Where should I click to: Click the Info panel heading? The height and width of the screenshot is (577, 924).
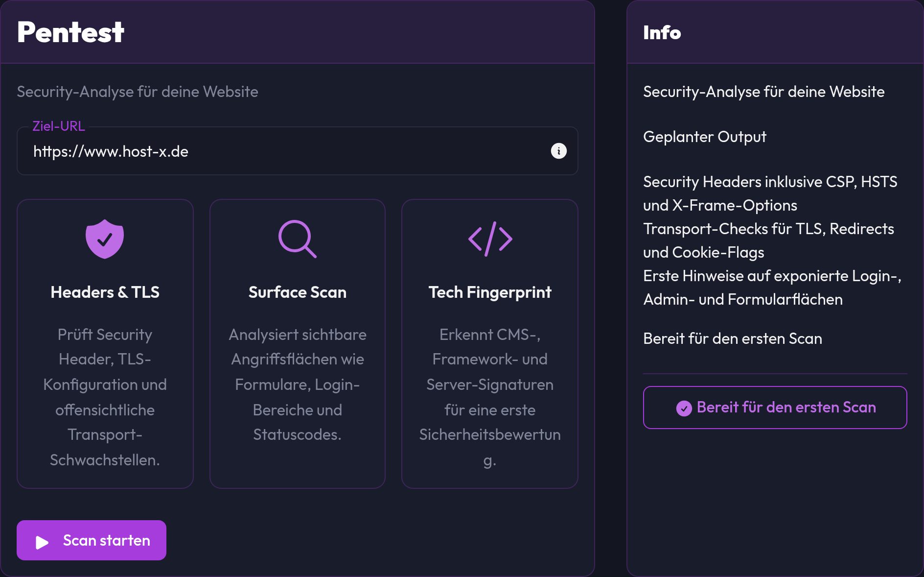click(x=662, y=33)
